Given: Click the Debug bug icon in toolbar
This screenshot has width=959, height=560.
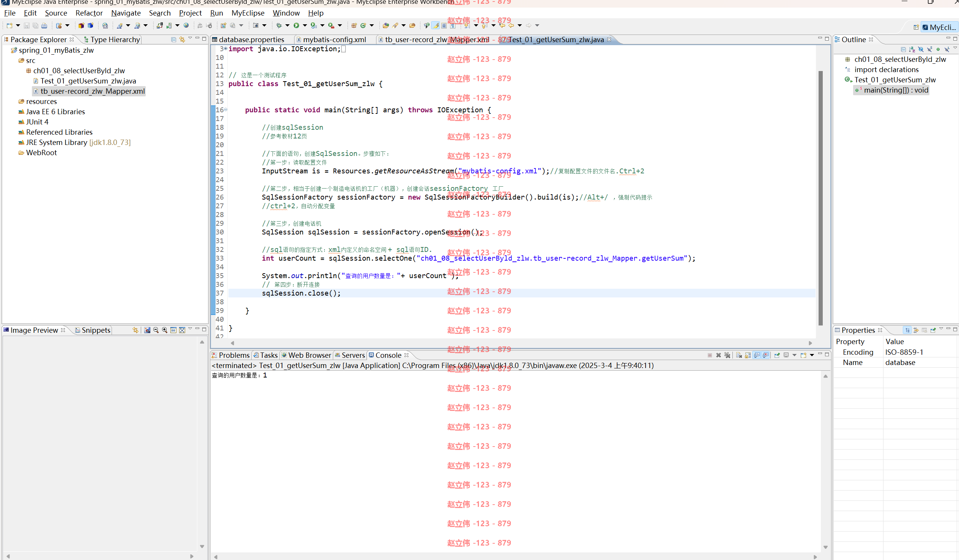Looking at the screenshot, I should point(279,25).
